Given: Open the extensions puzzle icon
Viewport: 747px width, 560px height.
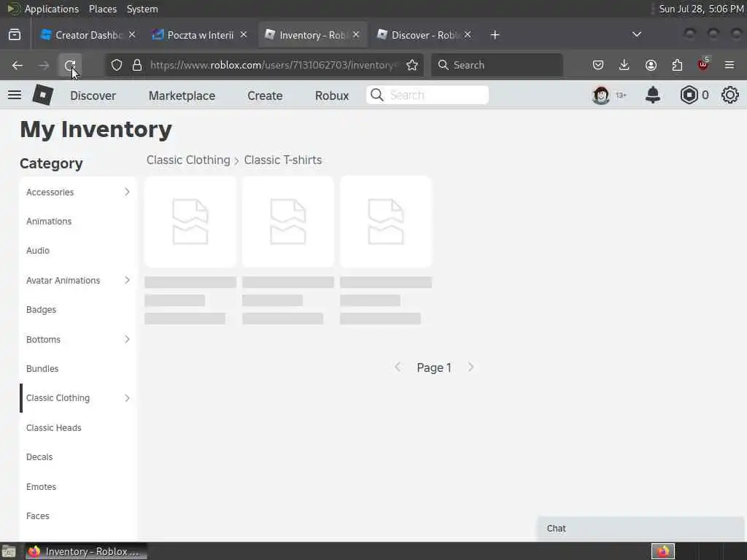Looking at the screenshot, I should tap(677, 65).
